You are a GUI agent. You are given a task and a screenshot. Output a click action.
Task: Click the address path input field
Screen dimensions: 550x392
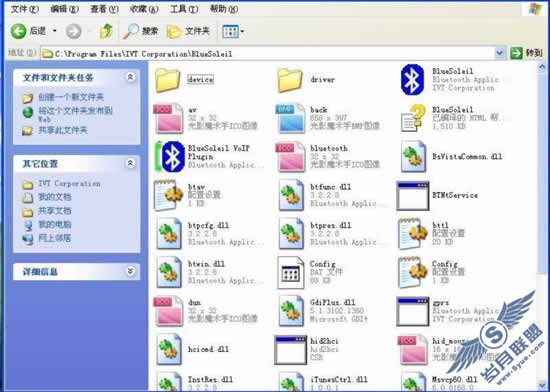point(268,54)
